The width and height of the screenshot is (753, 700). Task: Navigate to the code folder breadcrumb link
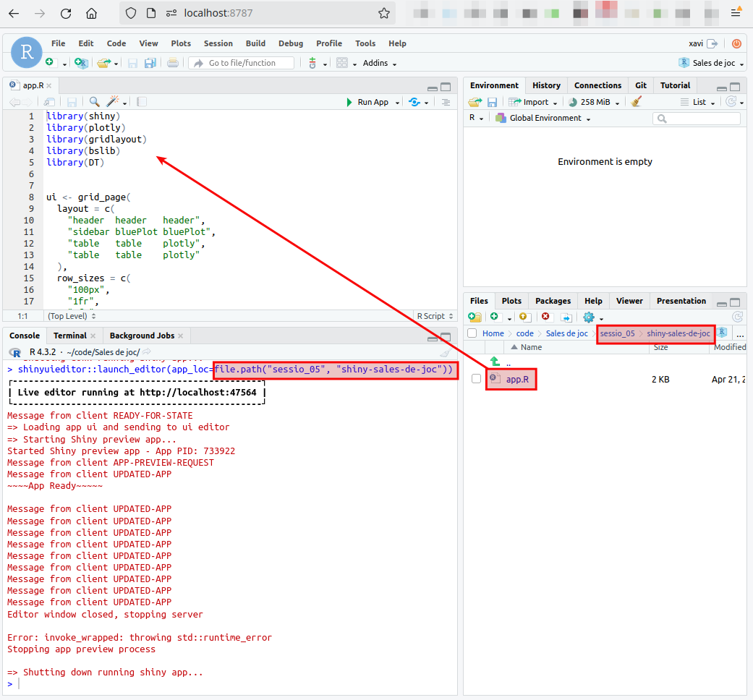click(x=524, y=333)
